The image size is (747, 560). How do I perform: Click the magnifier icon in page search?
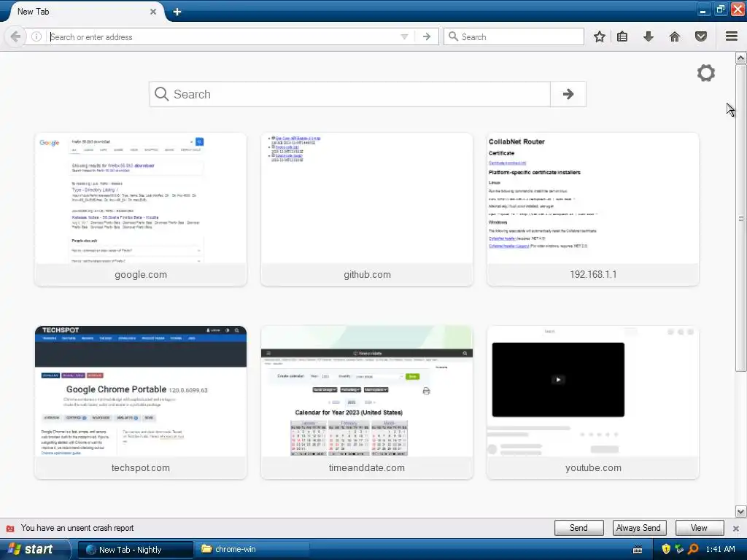click(161, 94)
